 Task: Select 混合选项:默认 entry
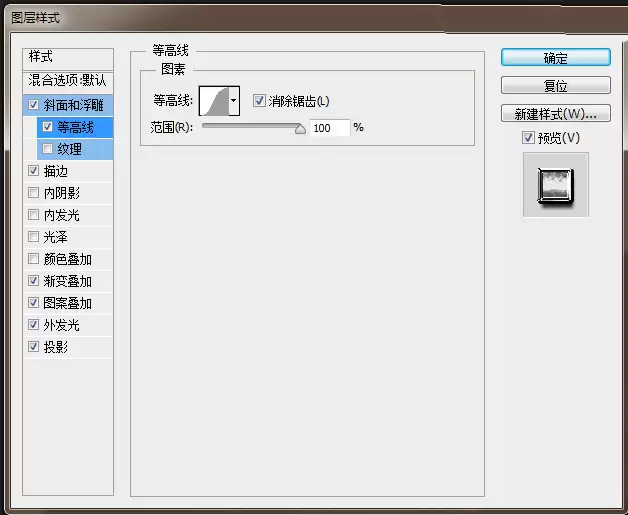click(x=68, y=81)
